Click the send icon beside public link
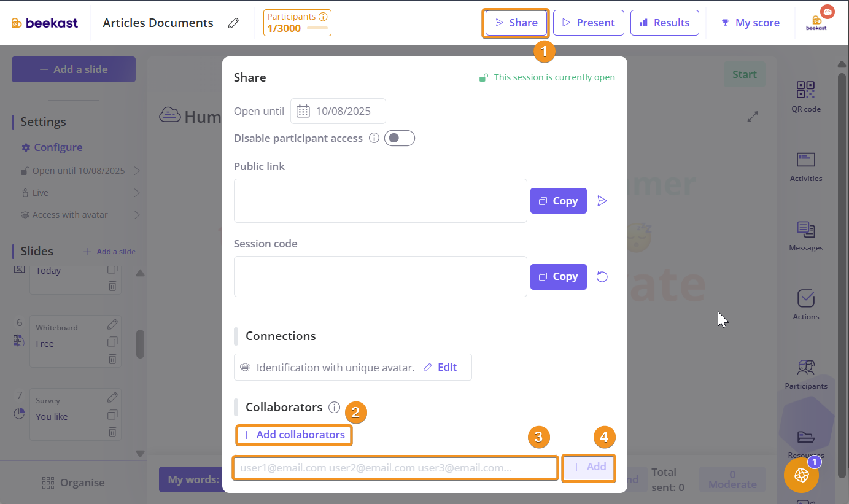The height and width of the screenshot is (504, 849). pos(602,201)
